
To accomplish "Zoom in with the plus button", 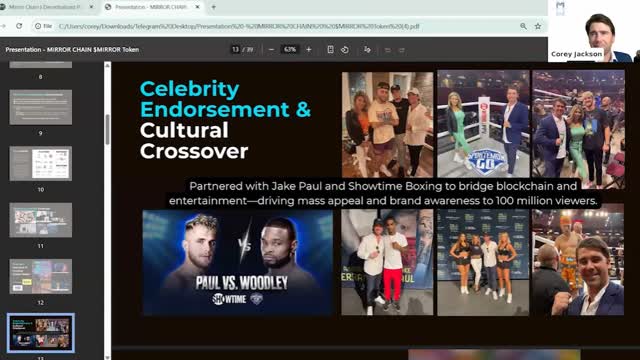I will click(309, 49).
